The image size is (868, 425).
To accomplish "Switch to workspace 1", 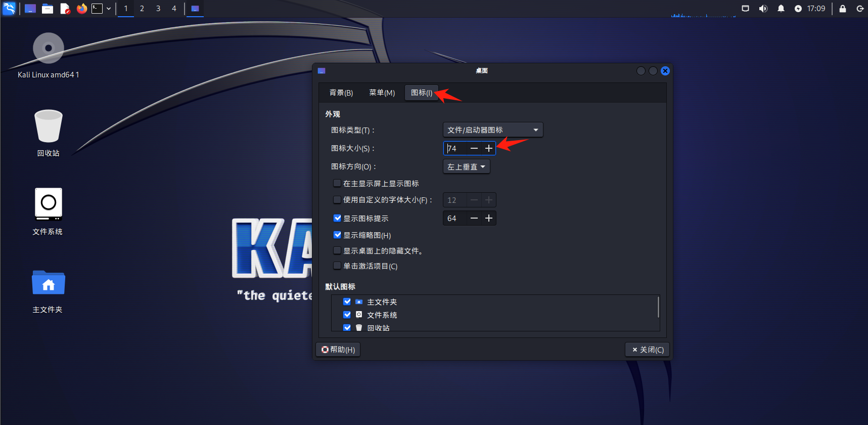I will [126, 9].
